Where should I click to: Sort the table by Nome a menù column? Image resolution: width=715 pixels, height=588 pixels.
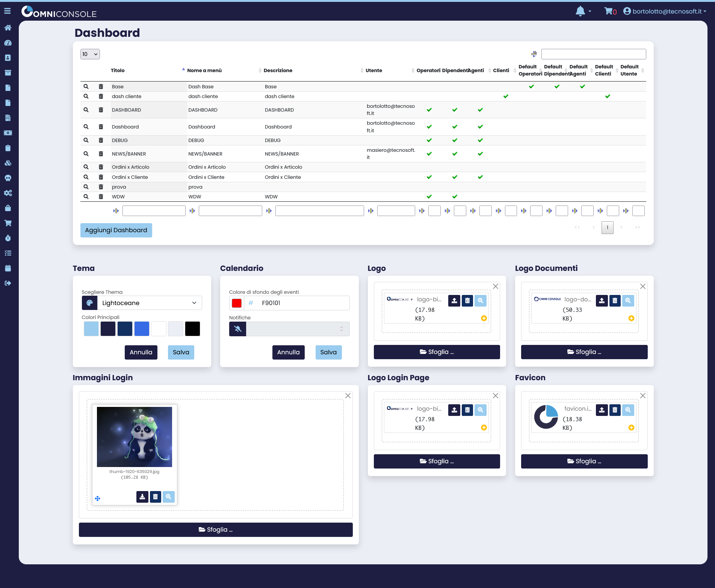204,70
